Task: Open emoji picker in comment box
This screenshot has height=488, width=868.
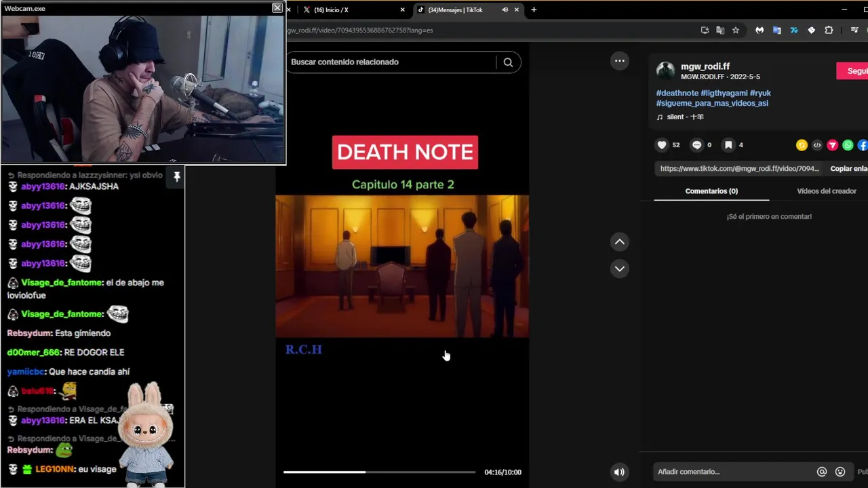Action: click(840, 472)
